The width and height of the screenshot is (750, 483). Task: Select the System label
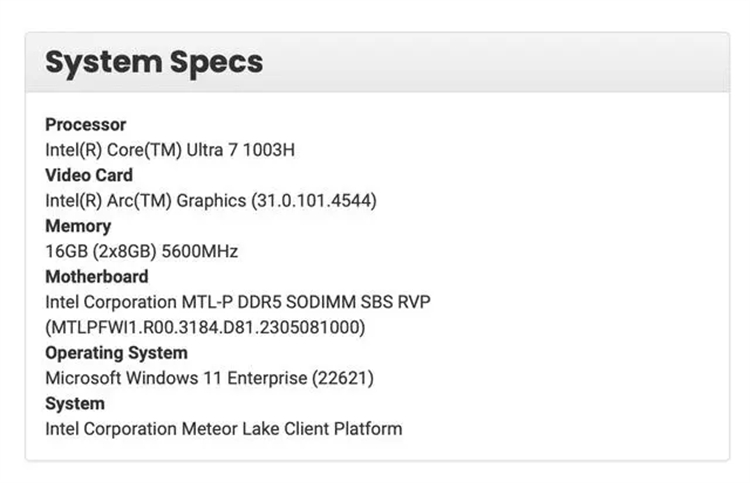tap(75, 404)
